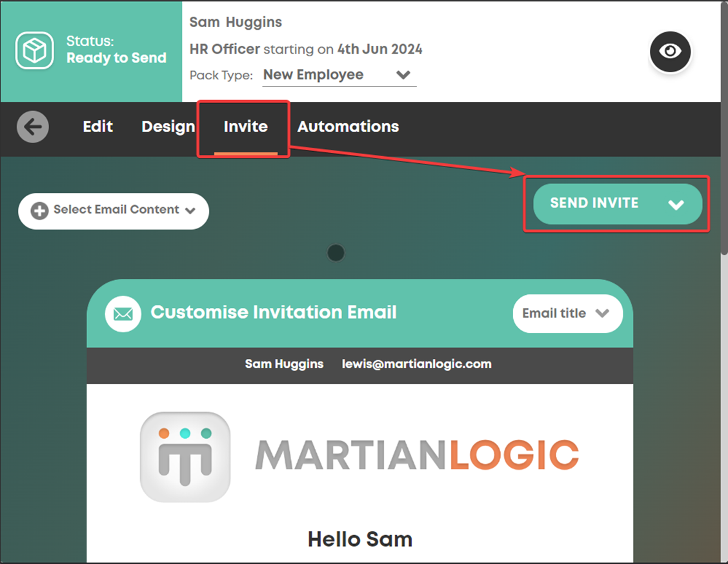The image size is (728, 564).
Task: Expand the Select Email Content chevron
Action: point(190,211)
